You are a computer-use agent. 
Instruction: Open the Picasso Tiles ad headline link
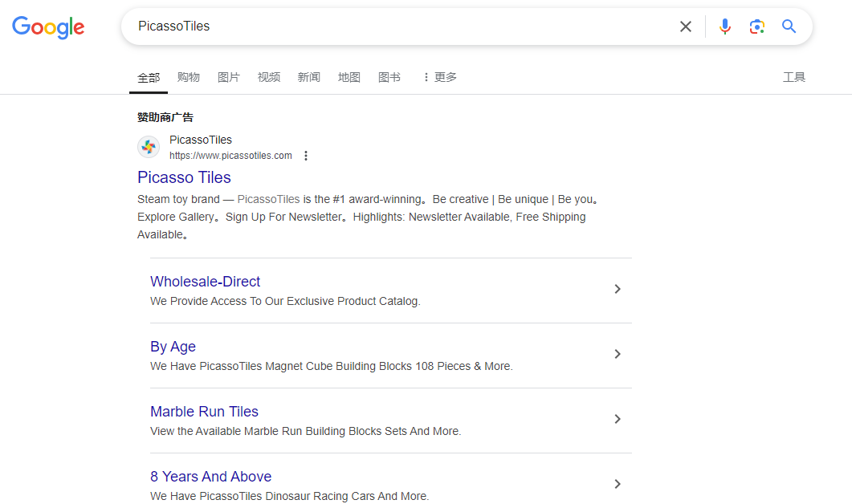coord(184,177)
